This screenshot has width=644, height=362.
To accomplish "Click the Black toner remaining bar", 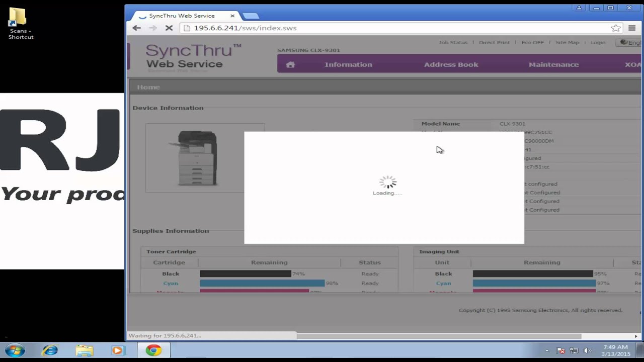I will [x=246, y=274].
